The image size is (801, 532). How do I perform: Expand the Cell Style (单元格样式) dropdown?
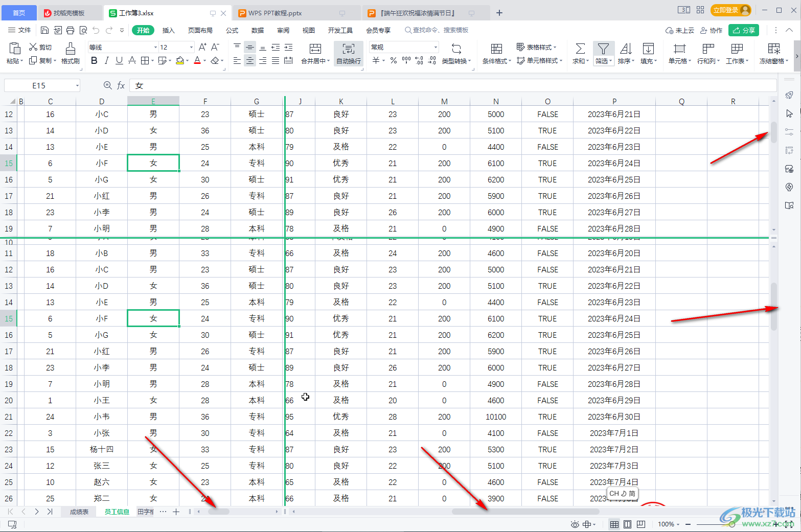tap(561, 61)
